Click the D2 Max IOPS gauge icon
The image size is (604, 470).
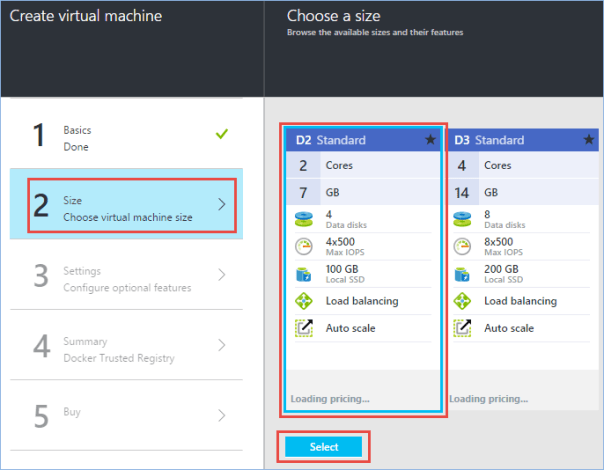(303, 247)
